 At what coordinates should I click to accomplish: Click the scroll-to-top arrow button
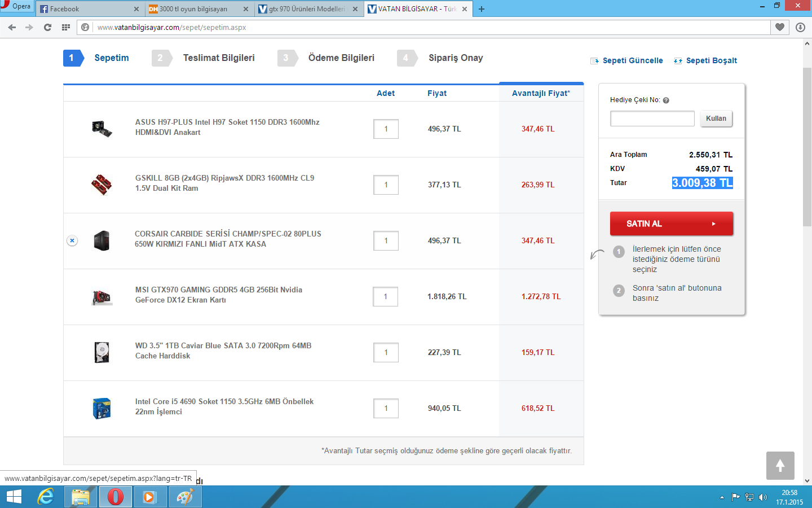click(780, 466)
